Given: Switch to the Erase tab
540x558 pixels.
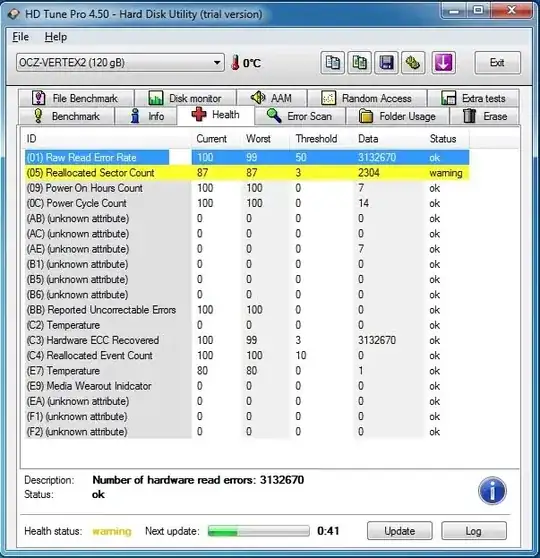Looking at the screenshot, I should pyautogui.click(x=485, y=116).
